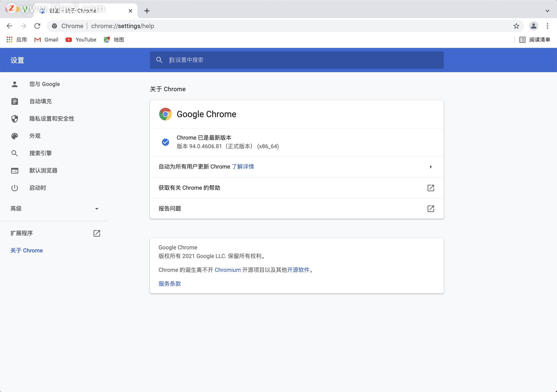Open the tab list chevron at top right
Screen dimensions: 557x392
(x=548, y=10)
